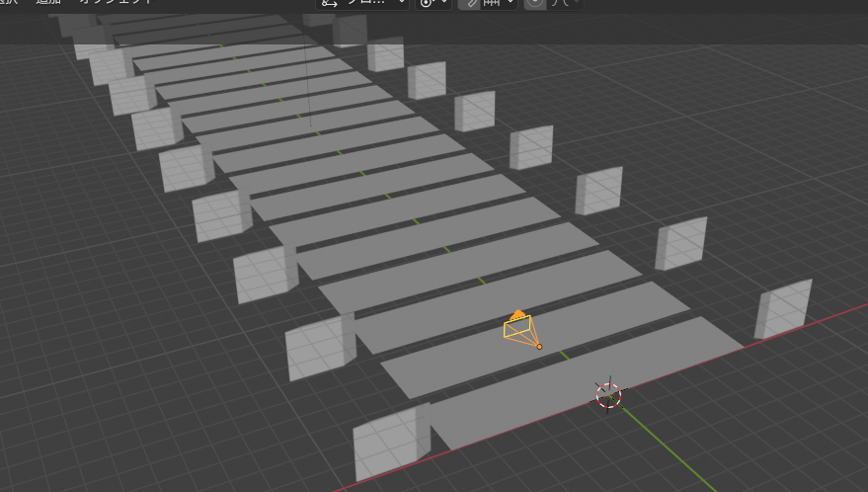
Task: Enable proportional editing
Action: 535,3
